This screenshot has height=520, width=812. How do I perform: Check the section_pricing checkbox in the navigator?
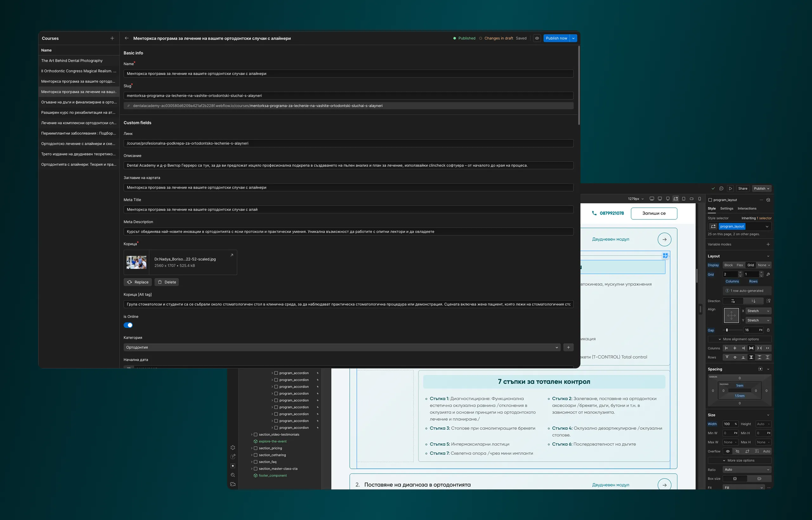click(x=256, y=448)
